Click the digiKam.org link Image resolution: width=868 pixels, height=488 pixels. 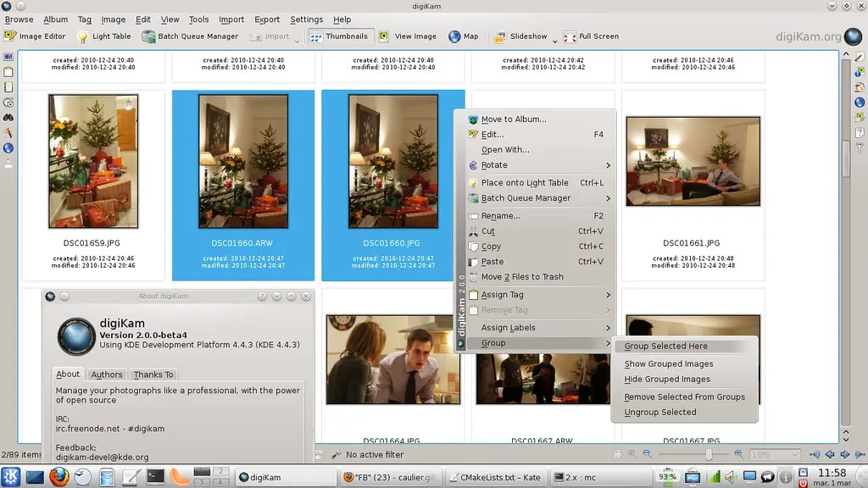tap(808, 36)
